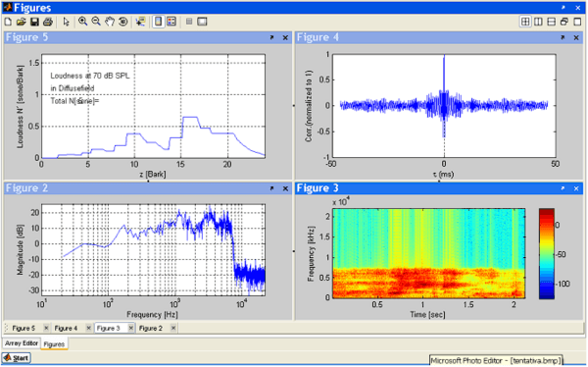Switch to the Figure 5 bottom tab
The image size is (588, 367).
(24, 329)
